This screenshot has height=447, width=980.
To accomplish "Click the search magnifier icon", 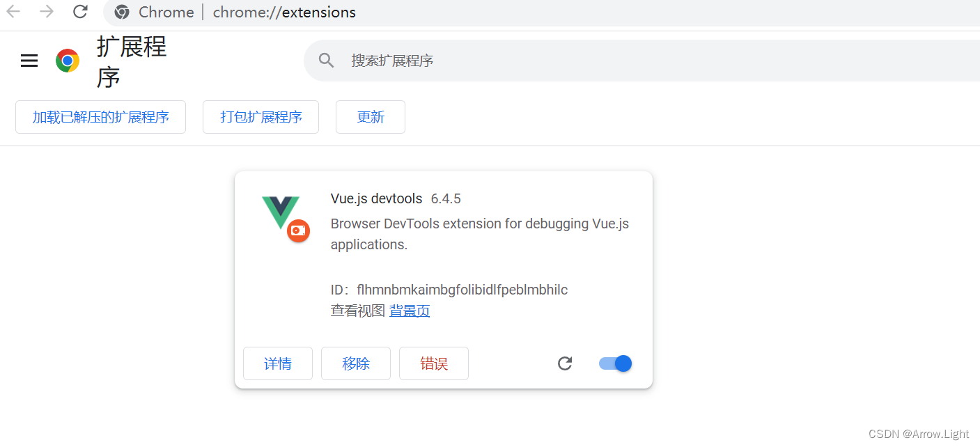I will tap(326, 60).
